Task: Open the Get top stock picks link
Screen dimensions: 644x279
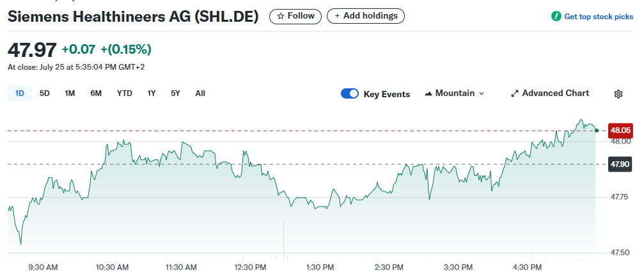Action: point(599,17)
